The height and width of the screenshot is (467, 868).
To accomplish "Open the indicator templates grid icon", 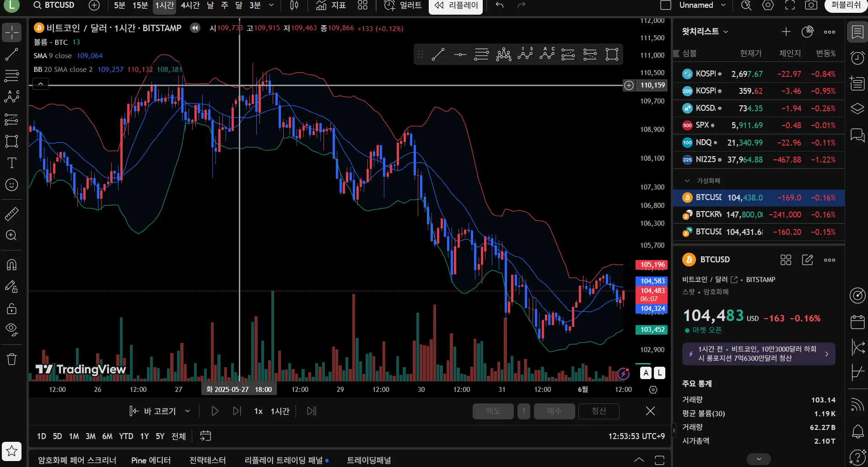I will click(362, 5).
